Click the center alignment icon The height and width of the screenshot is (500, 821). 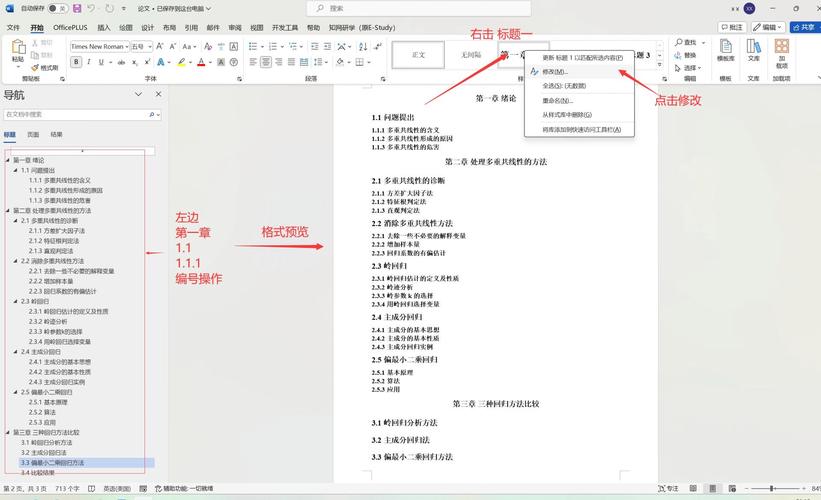tap(266, 62)
